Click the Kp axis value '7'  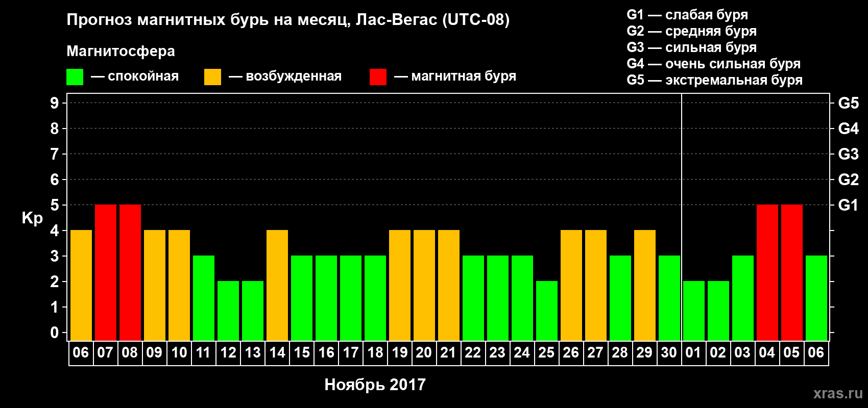coord(55,154)
